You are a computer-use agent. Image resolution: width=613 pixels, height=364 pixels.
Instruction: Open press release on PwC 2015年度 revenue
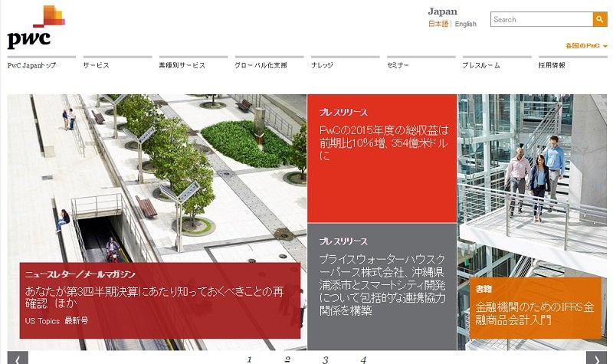[x=384, y=143]
